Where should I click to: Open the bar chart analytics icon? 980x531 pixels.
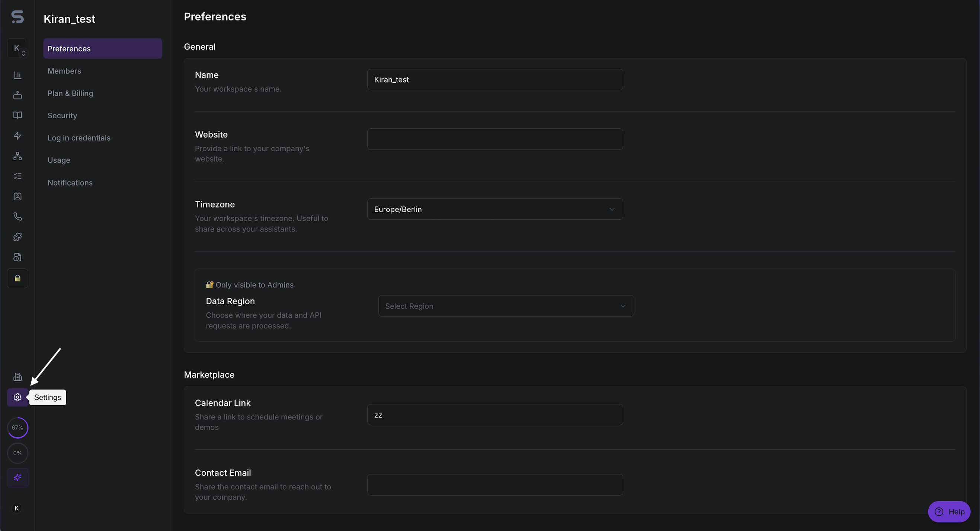pos(17,75)
